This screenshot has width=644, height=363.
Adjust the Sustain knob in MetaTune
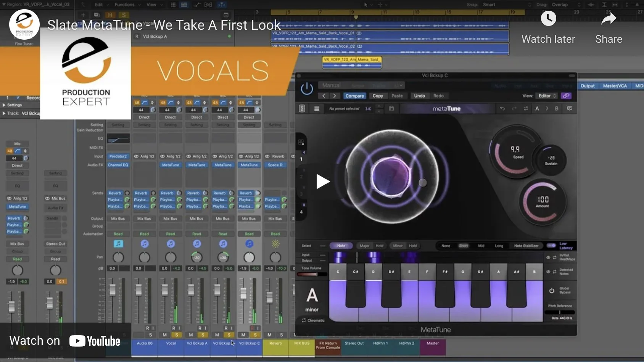(551, 160)
